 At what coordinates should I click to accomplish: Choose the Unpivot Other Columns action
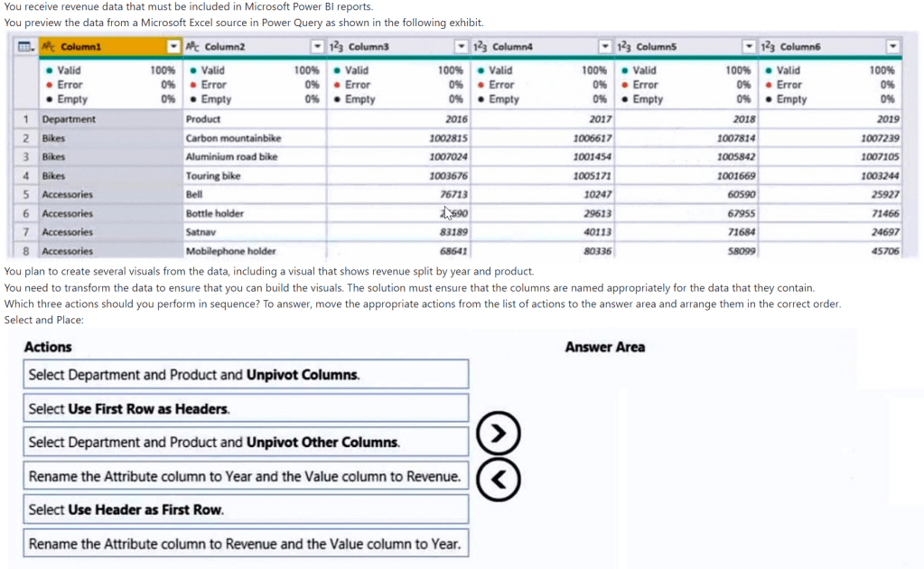click(x=246, y=443)
